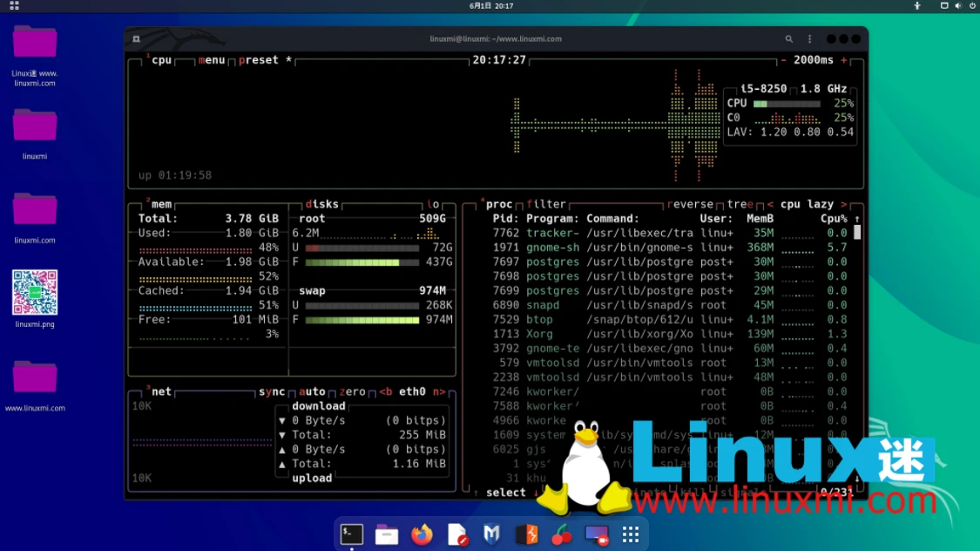Toggle net 'zero' option
Screen dimensions: 980x551
point(352,391)
